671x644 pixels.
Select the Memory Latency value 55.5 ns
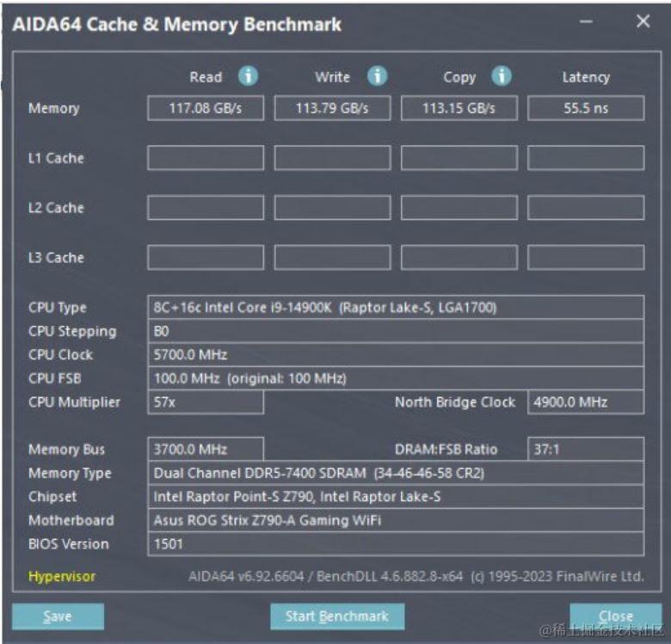pos(586,108)
